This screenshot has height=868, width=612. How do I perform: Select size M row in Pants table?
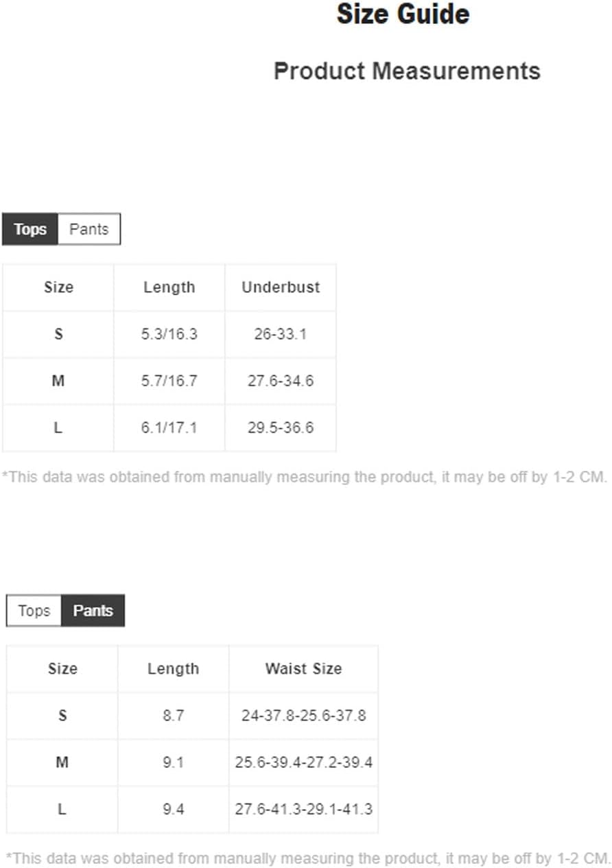click(x=192, y=762)
